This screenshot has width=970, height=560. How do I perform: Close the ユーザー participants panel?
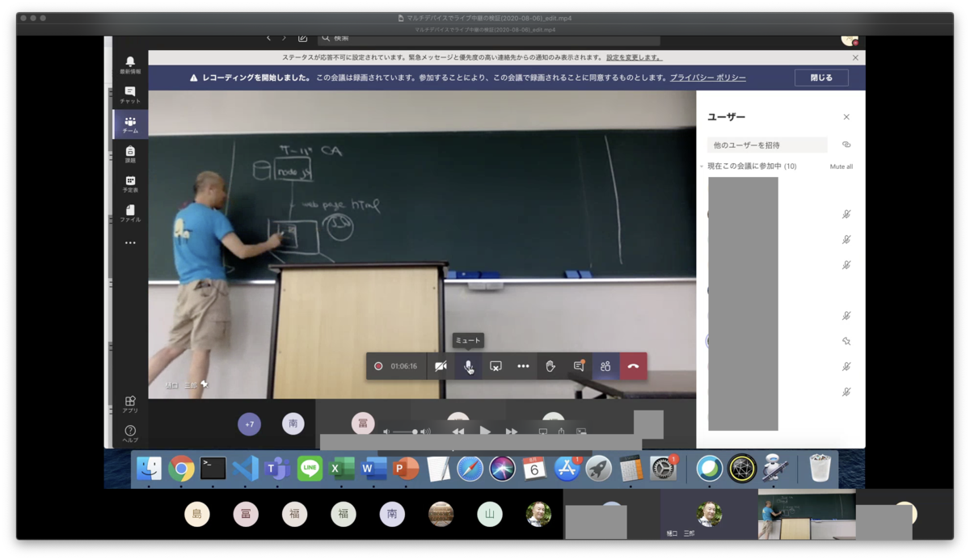point(846,117)
